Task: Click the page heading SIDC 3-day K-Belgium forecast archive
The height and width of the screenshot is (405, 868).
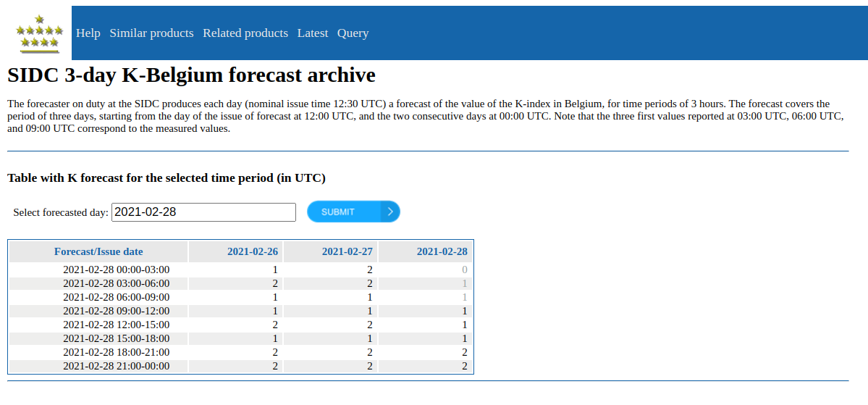Action: click(191, 75)
